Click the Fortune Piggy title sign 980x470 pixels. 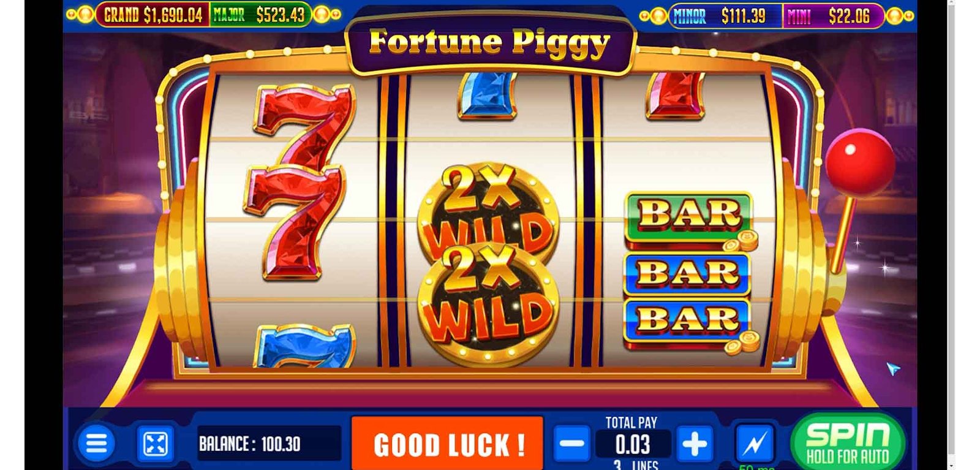click(x=490, y=43)
